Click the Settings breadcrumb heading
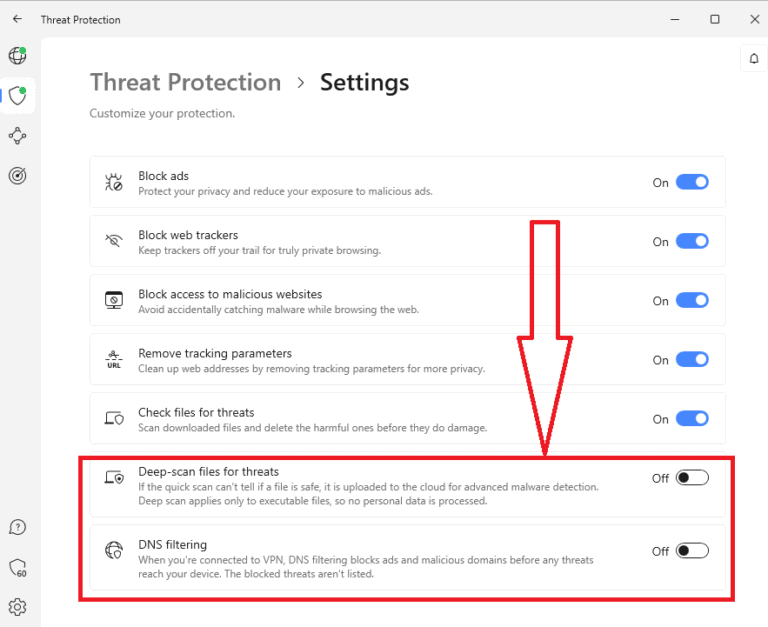768x627 pixels. [364, 82]
